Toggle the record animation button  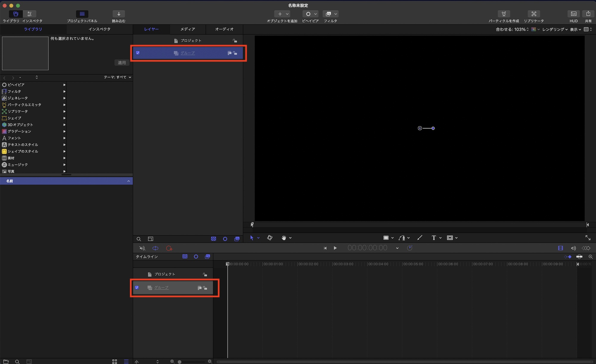tap(169, 248)
